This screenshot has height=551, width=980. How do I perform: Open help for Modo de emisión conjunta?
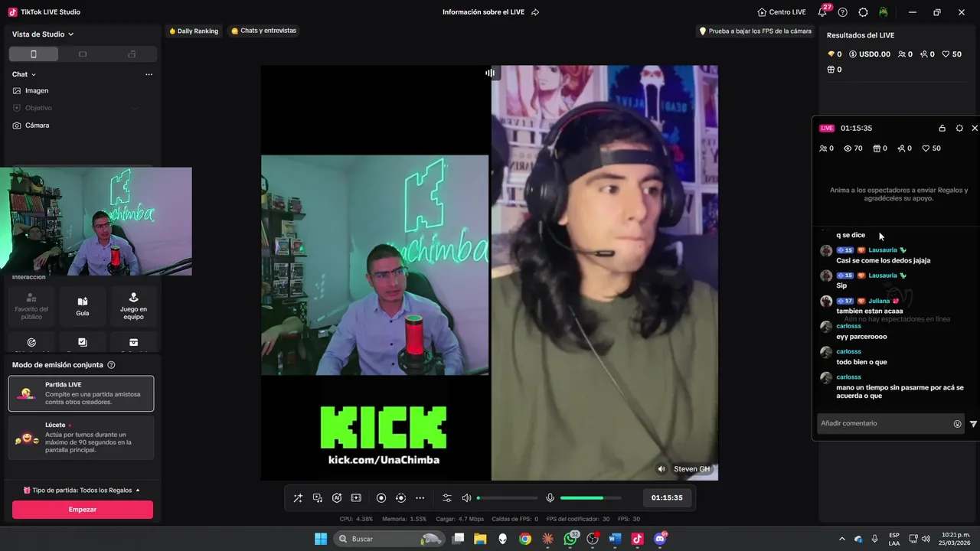(x=111, y=365)
